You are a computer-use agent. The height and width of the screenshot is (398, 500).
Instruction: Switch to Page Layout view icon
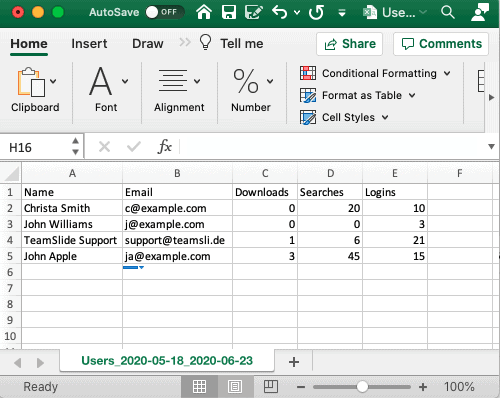(235, 387)
